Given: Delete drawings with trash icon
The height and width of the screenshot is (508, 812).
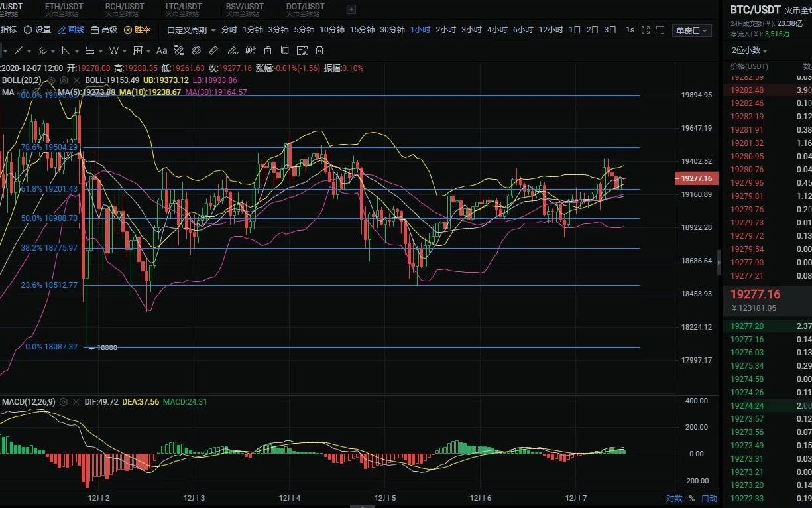Looking at the screenshot, I should point(319,51).
